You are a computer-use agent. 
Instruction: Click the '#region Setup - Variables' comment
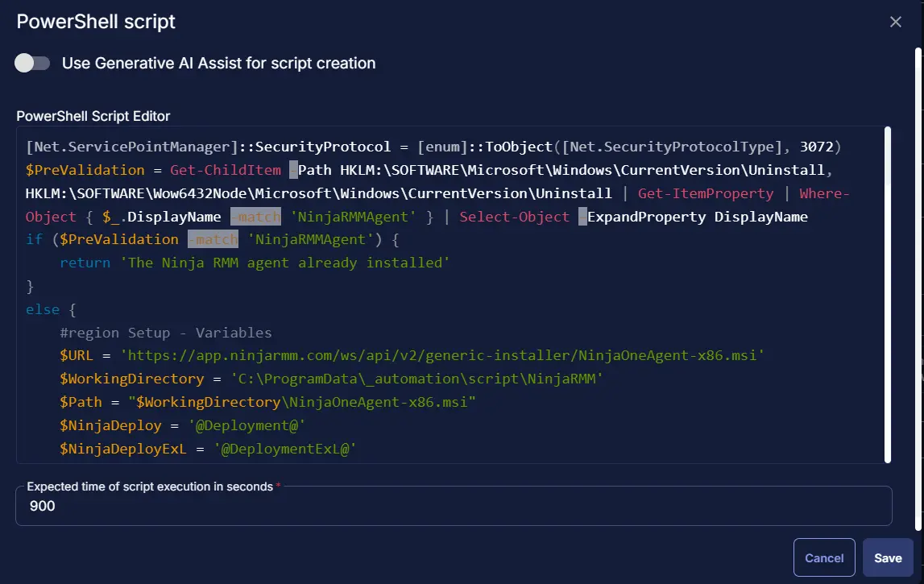point(166,333)
